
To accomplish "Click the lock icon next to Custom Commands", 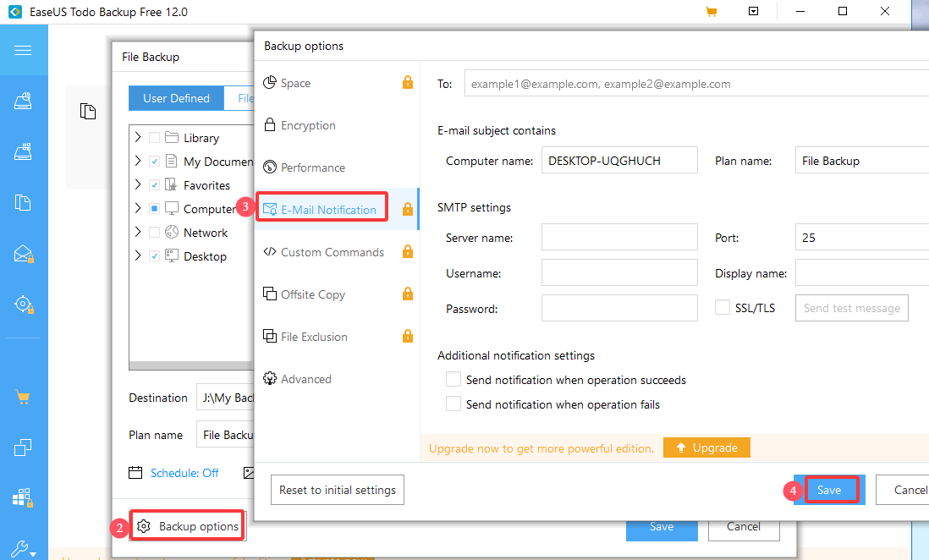I will click(408, 251).
